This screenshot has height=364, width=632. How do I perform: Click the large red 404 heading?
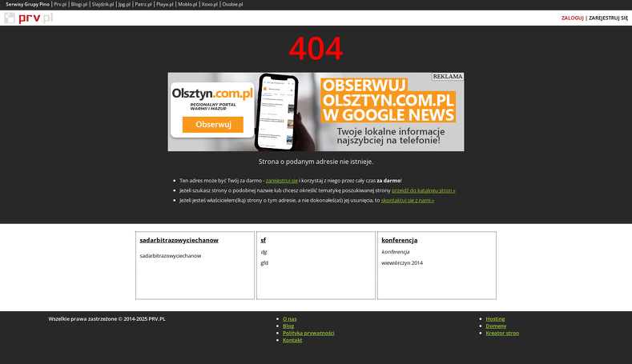316,49
